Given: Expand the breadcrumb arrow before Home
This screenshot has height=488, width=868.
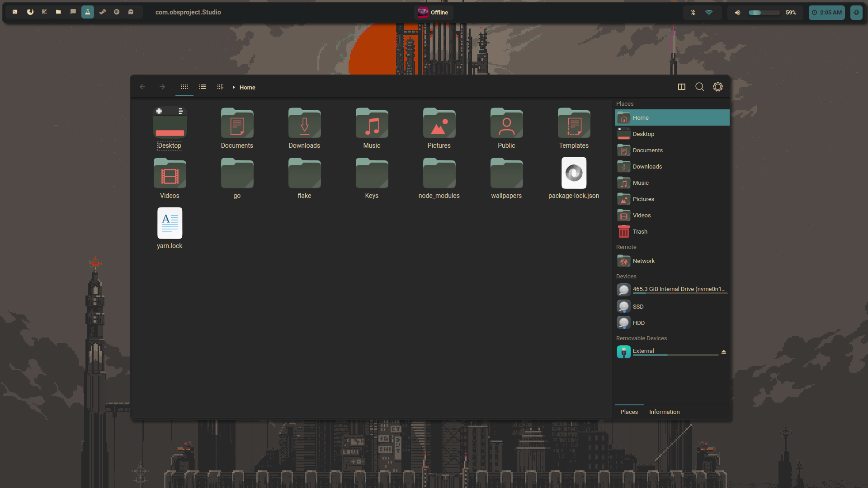Looking at the screenshot, I should 234,87.
